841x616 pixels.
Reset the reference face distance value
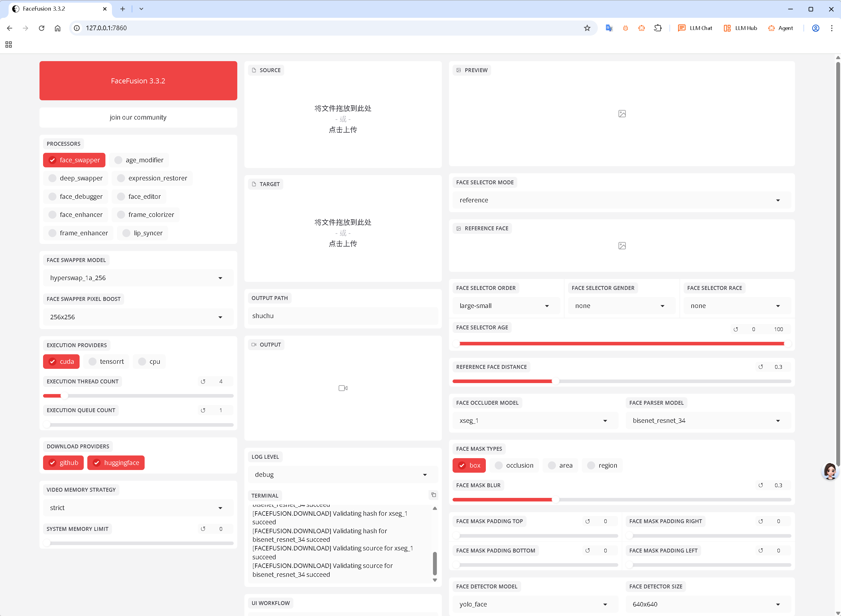tap(761, 367)
